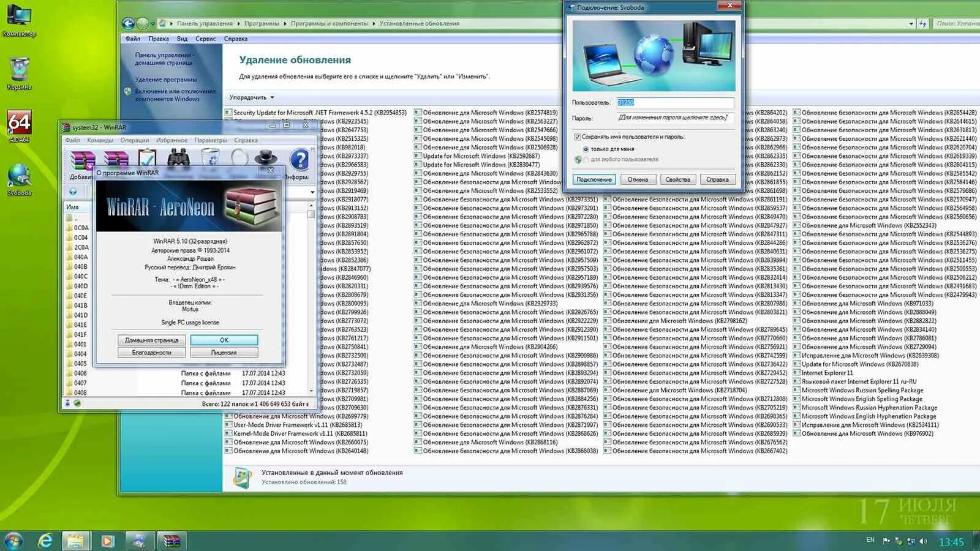Screen dimensions: 980x551
Task: Click the Домашняя страница button
Action: 152,340
